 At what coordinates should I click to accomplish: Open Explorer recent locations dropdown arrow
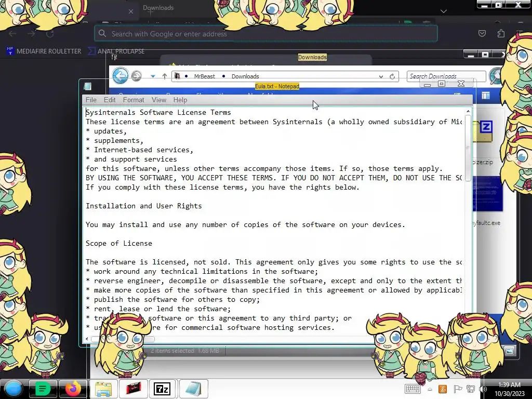click(153, 76)
